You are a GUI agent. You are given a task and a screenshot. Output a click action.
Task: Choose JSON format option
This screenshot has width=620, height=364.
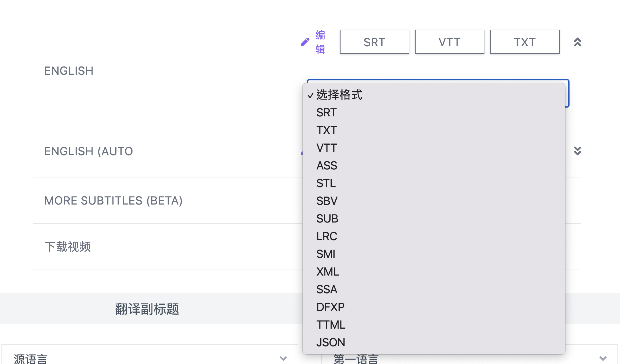tap(331, 343)
